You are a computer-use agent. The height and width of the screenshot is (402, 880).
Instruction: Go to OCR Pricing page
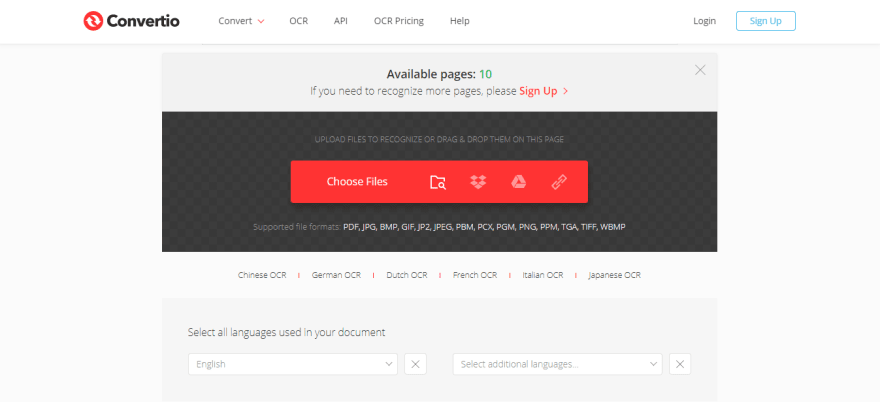coord(398,21)
